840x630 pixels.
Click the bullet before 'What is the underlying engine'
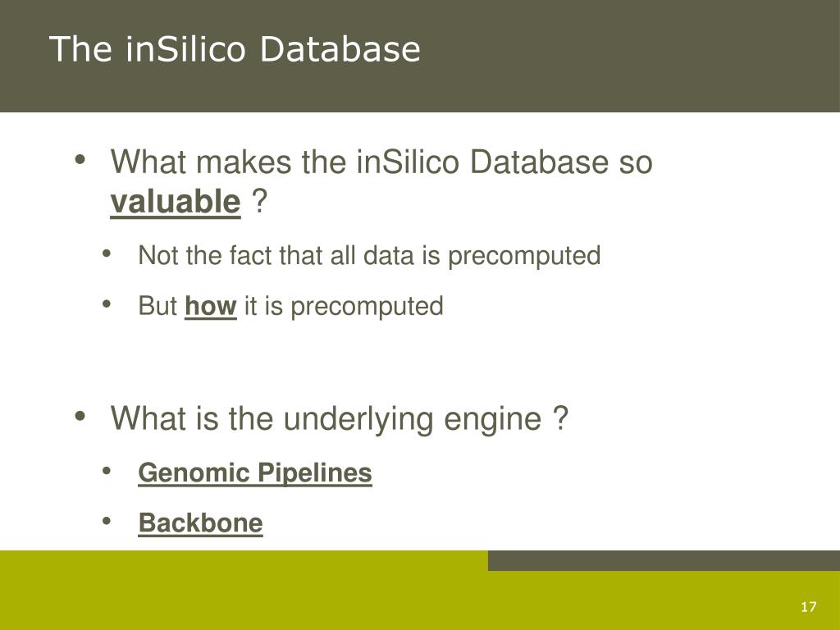pos(80,416)
